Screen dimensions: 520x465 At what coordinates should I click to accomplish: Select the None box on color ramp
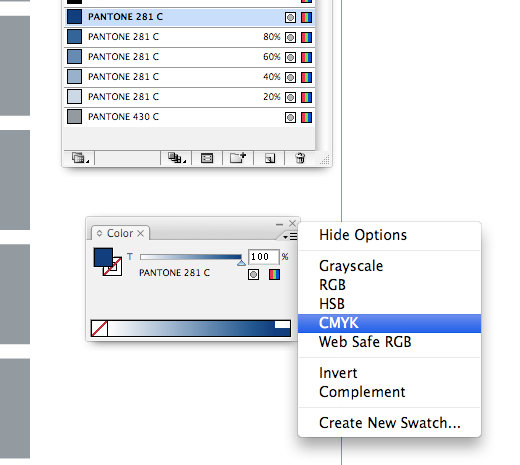(x=99, y=328)
